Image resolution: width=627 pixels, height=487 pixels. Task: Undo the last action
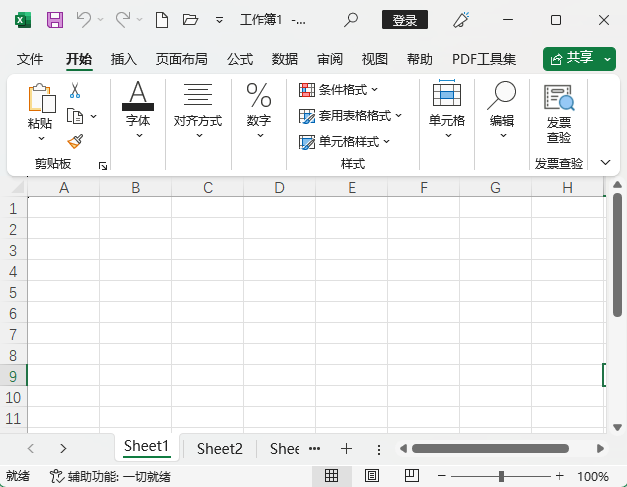[x=84, y=20]
